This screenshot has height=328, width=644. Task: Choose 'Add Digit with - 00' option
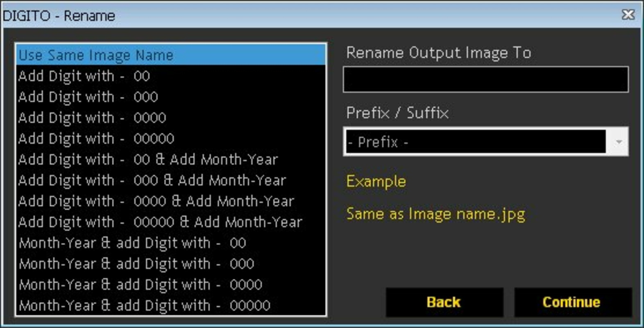[x=171, y=76]
